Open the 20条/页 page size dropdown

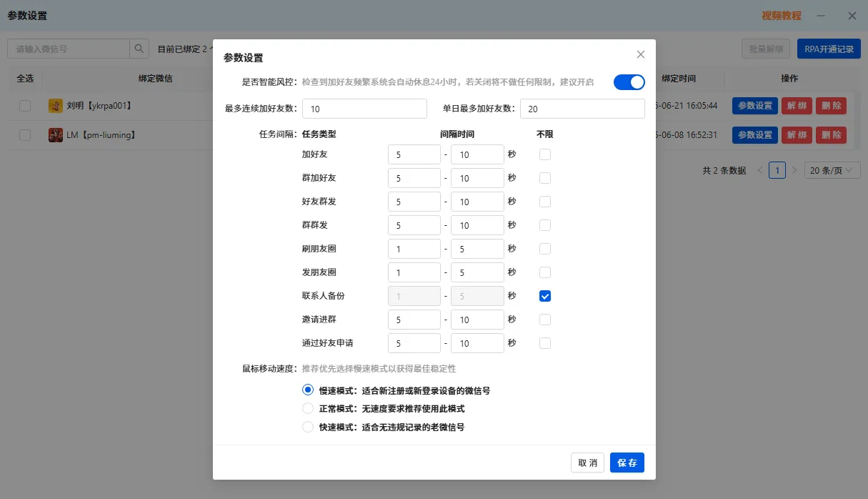click(x=831, y=170)
